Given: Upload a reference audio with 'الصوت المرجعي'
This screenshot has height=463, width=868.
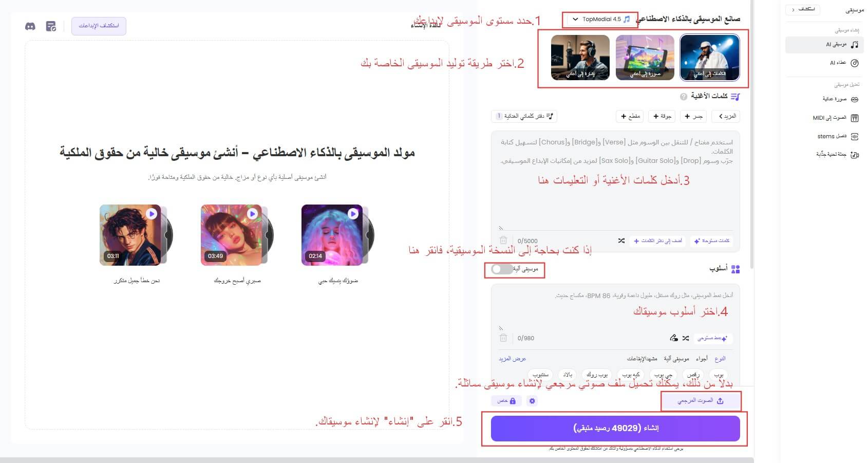Looking at the screenshot, I should point(701,401).
